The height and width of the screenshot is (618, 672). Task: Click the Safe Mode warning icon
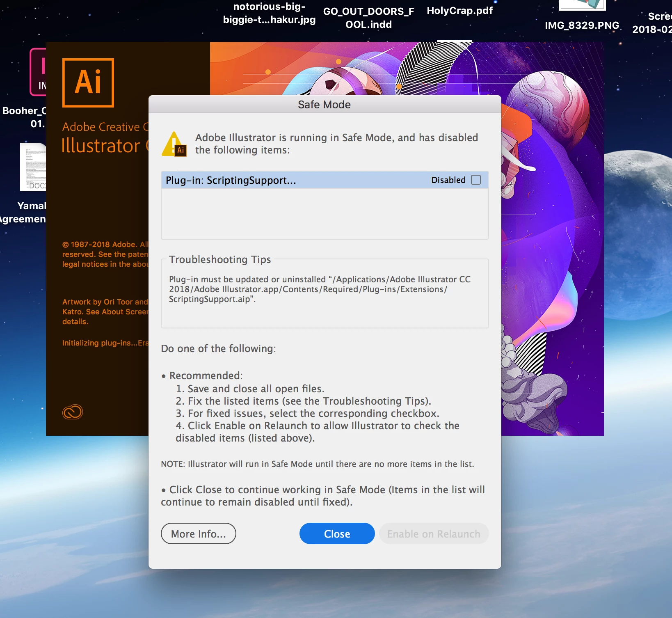(174, 144)
